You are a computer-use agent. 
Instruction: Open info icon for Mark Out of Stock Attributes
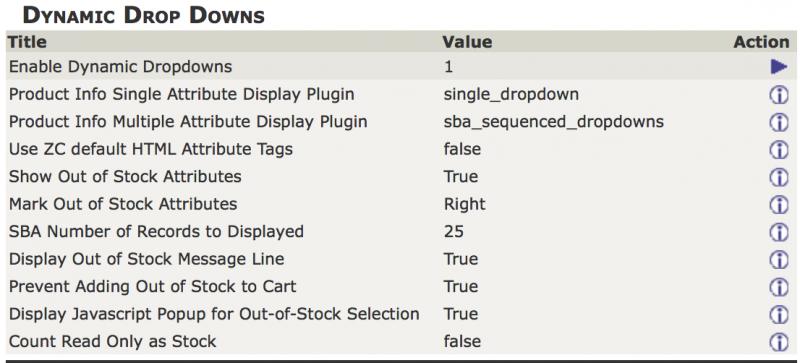coord(779,204)
